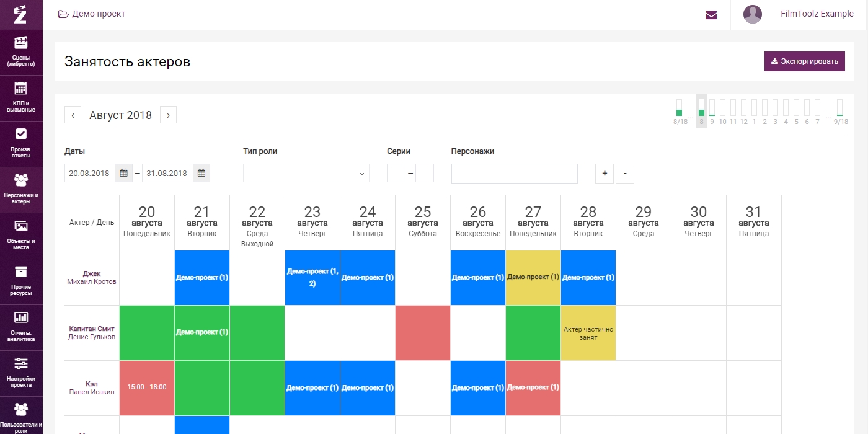Click the Занятость актеров page title
The height and width of the screenshot is (434, 868).
[x=127, y=61]
